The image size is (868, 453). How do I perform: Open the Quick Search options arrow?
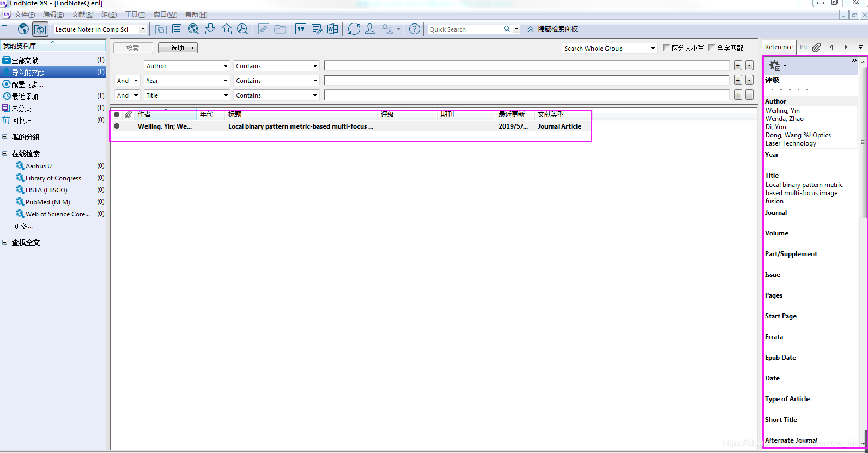coord(517,29)
